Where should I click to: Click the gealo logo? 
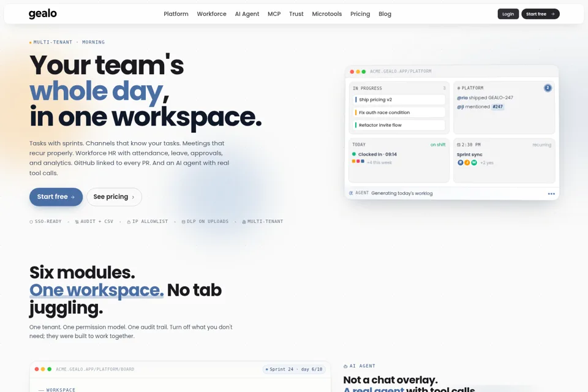coord(43,14)
